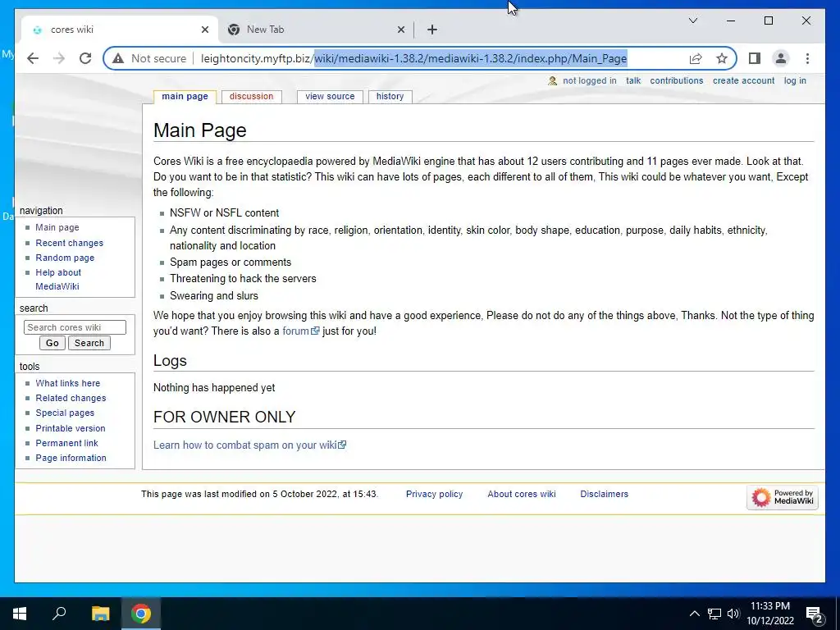Click the network tray icon
Screen dimensions: 840x630
tap(714, 614)
